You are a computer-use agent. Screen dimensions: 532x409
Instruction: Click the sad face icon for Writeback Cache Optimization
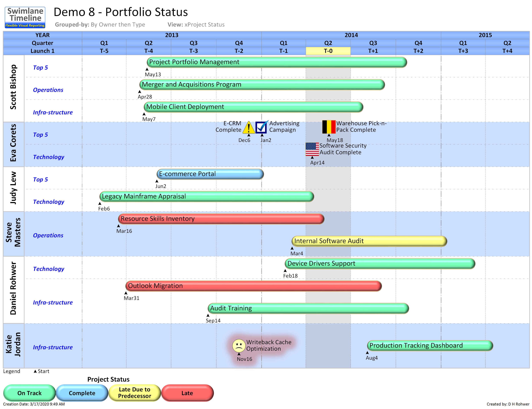click(x=239, y=346)
